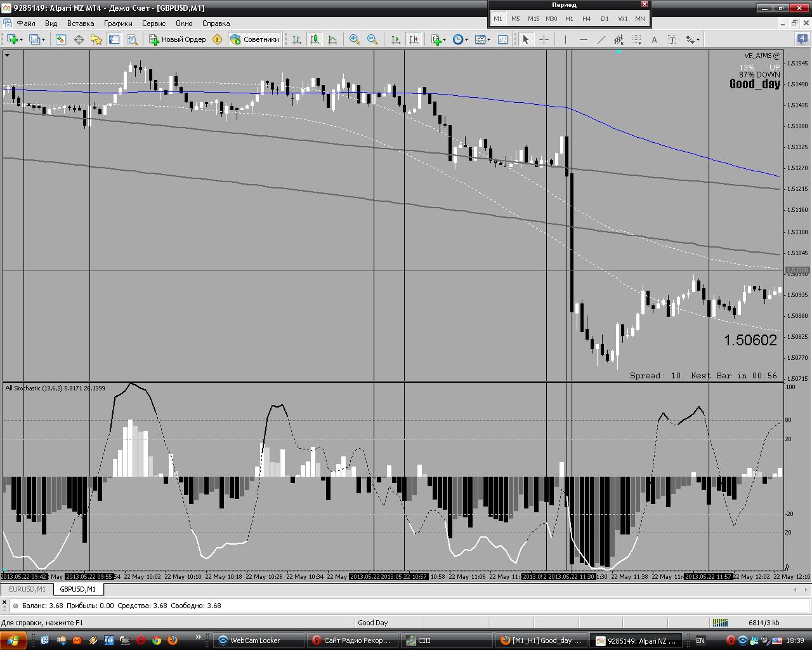Image resolution: width=812 pixels, height=650 pixels.
Task: Toggle the Navigator panel icon
Action: pos(96,39)
